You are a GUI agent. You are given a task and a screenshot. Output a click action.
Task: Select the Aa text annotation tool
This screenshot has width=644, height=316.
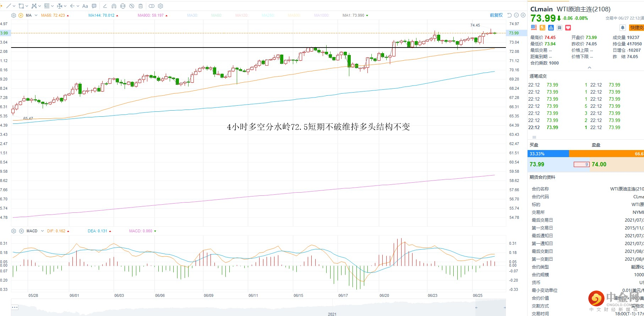click(85, 6)
